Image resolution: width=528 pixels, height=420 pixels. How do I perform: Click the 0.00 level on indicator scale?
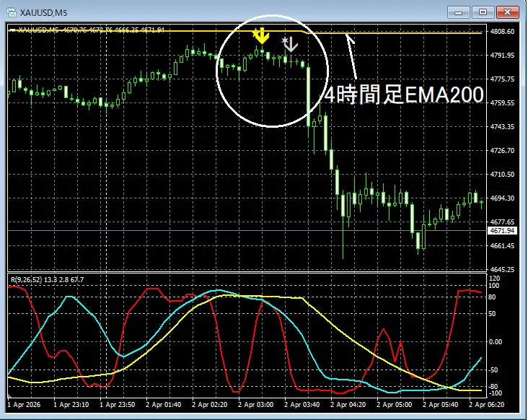click(496, 342)
